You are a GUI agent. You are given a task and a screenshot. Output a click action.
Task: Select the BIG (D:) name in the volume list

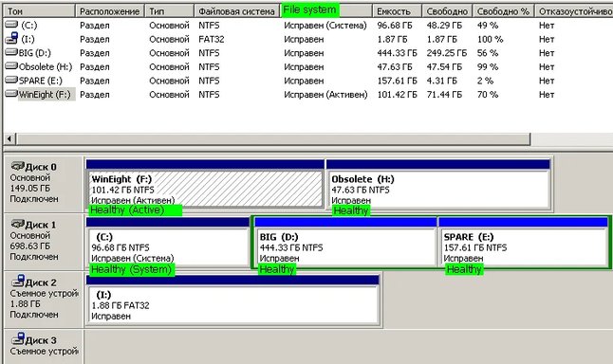(x=35, y=53)
